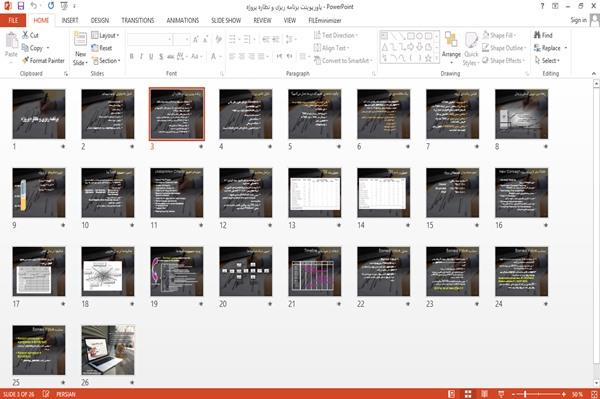Click Arrange in Drawing group
The width and height of the screenshot is (600, 399).
tap(451, 48)
